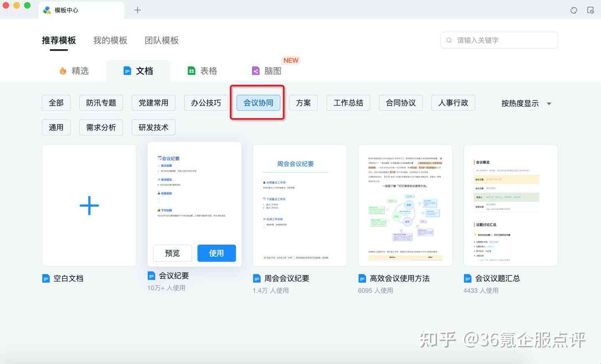Open the 会议议题汇总 template thumbnail
Screen dimensions: 601x364
[511, 205]
